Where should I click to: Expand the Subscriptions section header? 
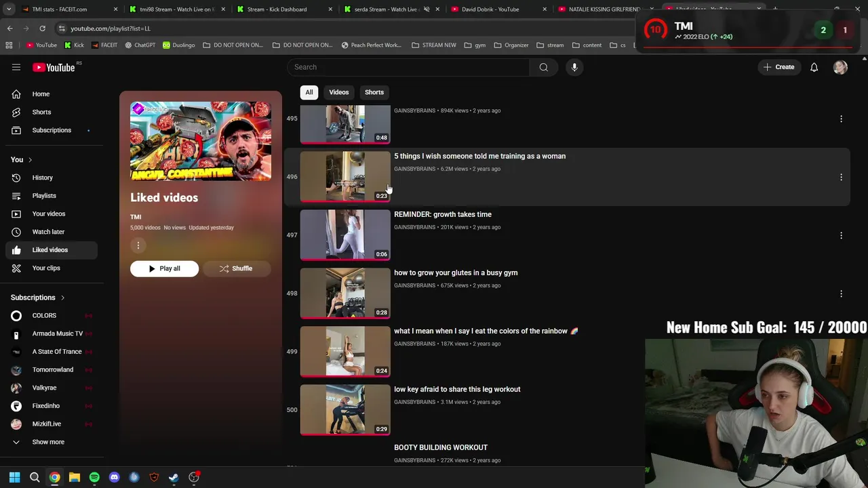click(x=38, y=298)
